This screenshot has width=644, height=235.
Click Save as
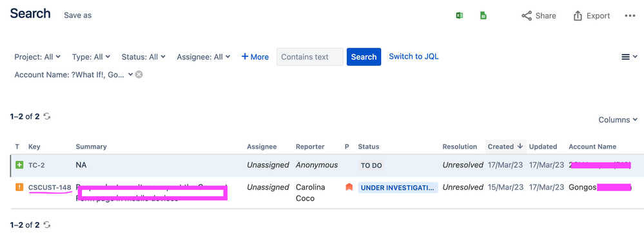click(x=77, y=15)
